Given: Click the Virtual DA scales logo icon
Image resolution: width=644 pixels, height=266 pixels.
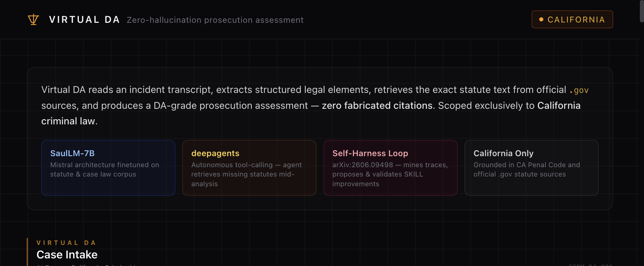Looking at the screenshot, I should [34, 20].
